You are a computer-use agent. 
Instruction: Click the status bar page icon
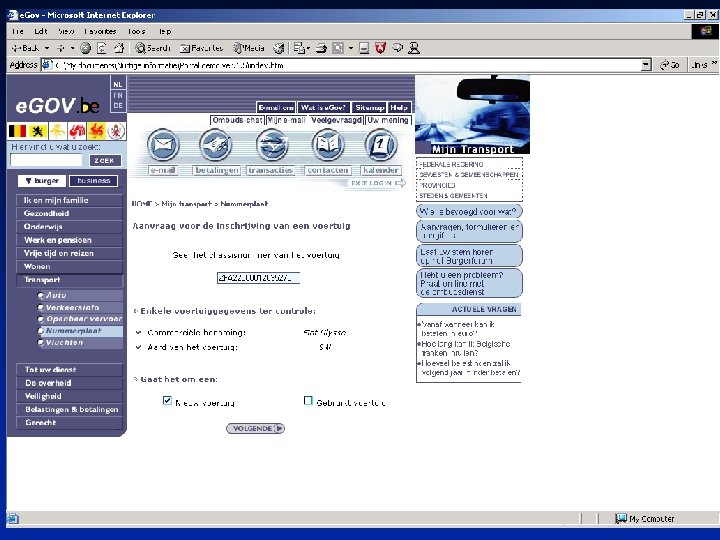tap(13, 519)
